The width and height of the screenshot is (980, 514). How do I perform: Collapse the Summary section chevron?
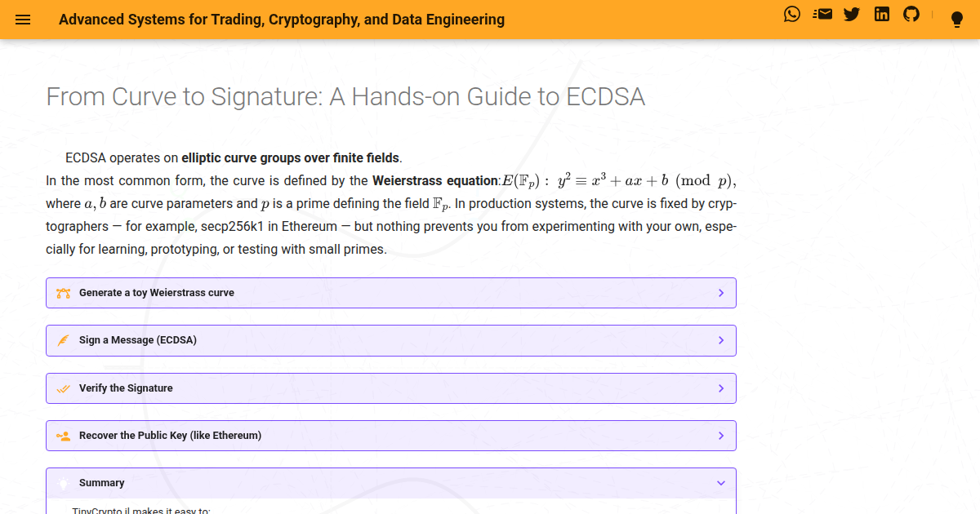[x=720, y=483]
